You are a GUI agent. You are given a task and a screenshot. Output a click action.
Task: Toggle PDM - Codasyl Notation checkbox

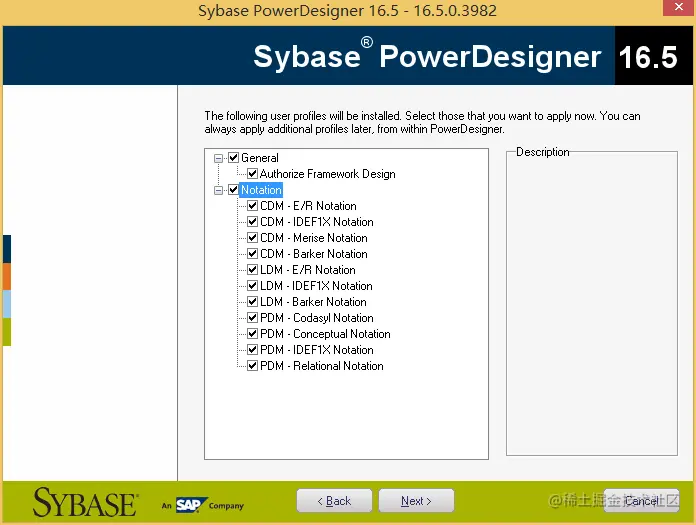(x=253, y=317)
